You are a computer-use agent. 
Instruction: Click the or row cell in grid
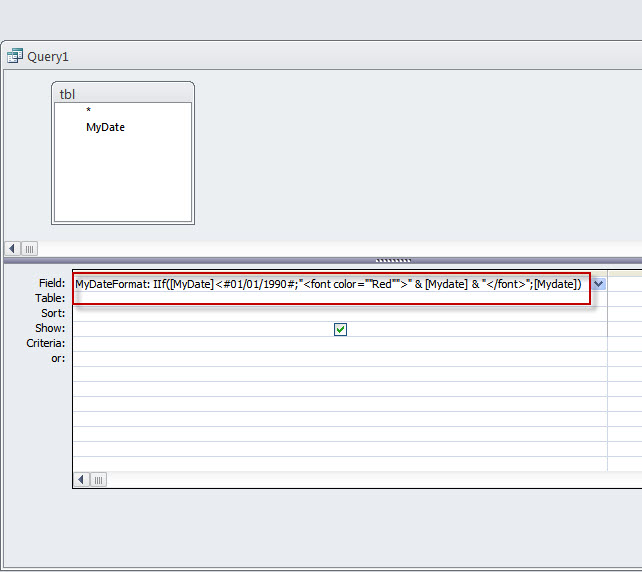(340, 359)
